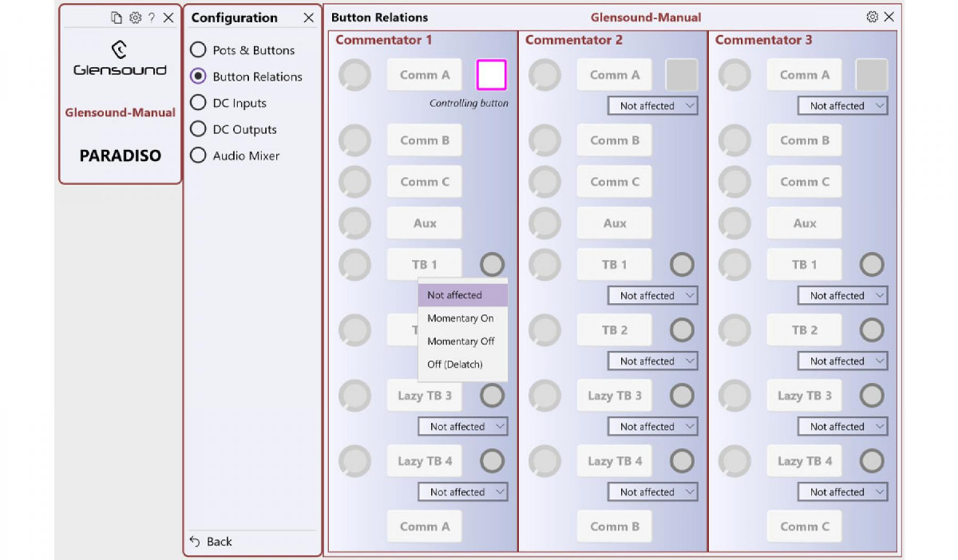Click Commentator 1 TB 1 ring indicator
958x560 pixels.
point(493,264)
